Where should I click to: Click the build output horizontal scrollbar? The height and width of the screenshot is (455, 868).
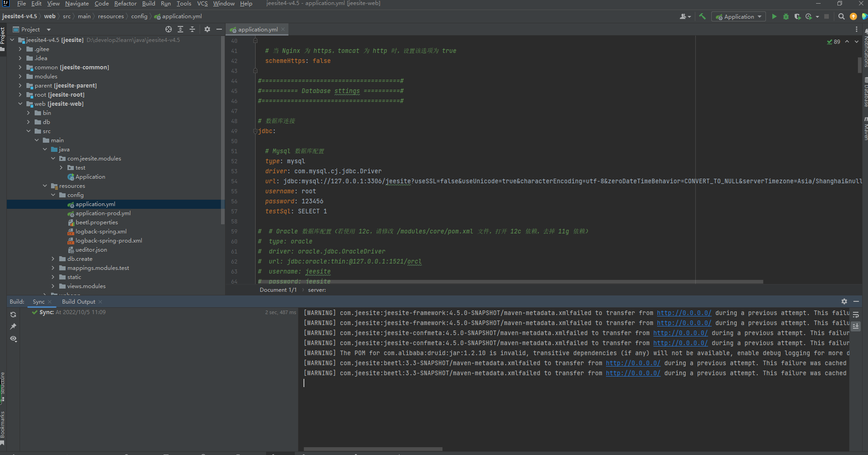click(373, 449)
